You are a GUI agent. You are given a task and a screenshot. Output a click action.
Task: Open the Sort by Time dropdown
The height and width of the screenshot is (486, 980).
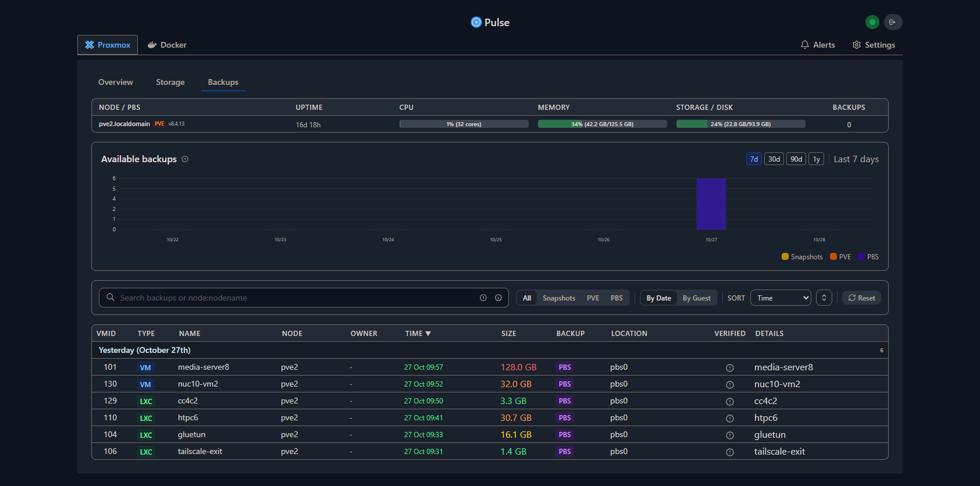point(780,298)
